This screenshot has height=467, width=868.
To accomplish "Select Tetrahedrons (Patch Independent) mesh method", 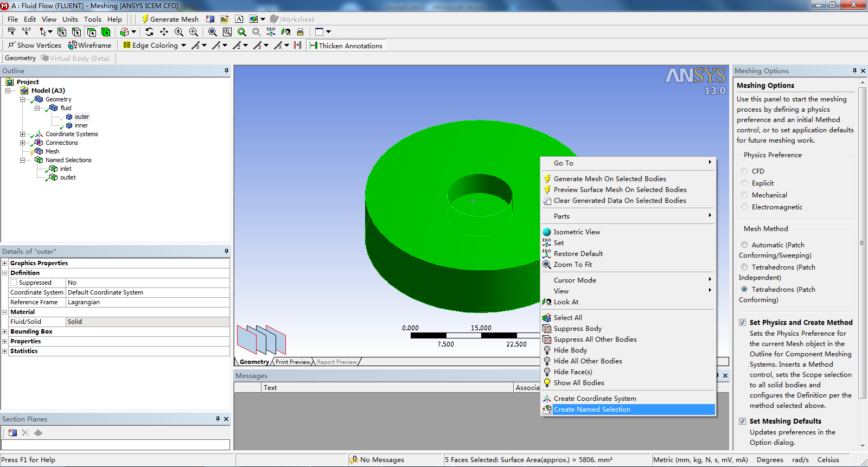I will (744, 267).
